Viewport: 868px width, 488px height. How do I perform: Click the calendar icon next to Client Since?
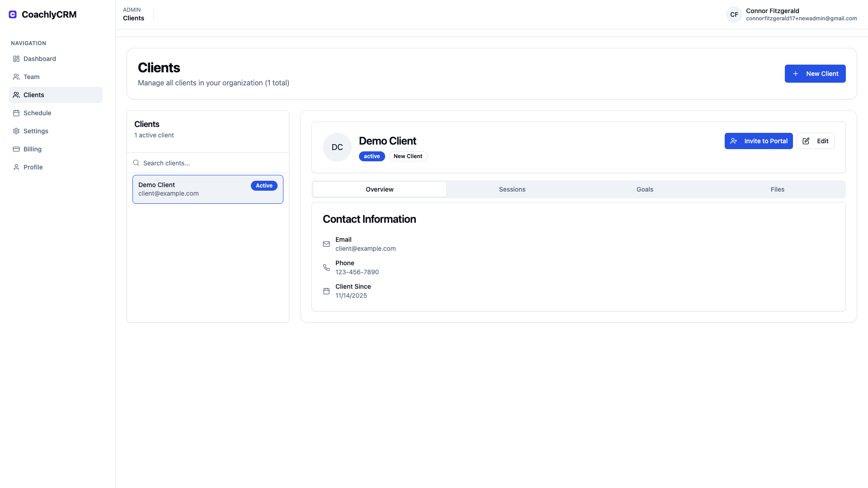[326, 291]
